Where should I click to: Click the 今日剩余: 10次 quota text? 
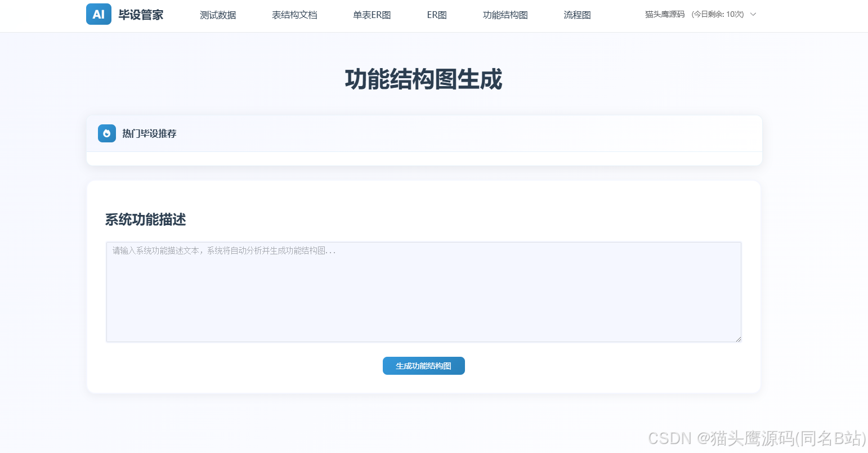pyautogui.click(x=718, y=15)
